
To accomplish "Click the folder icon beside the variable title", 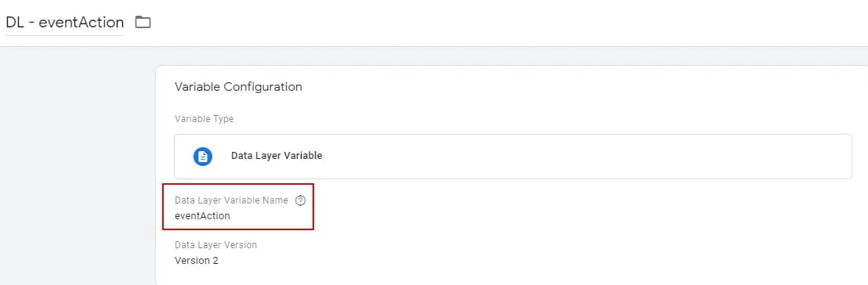I will tap(143, 23).
